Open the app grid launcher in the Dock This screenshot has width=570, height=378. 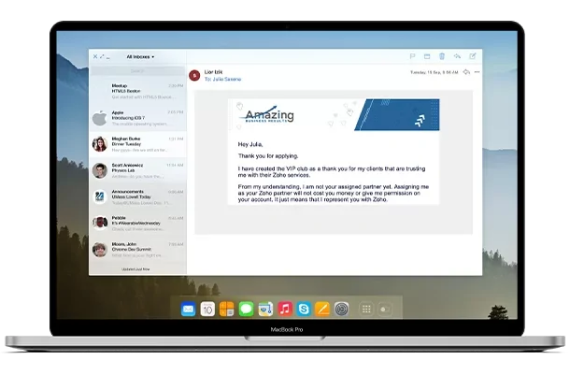[366, 309]
